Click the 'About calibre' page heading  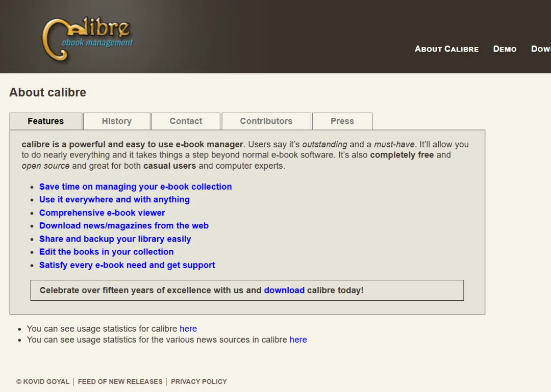click(48, 92)
